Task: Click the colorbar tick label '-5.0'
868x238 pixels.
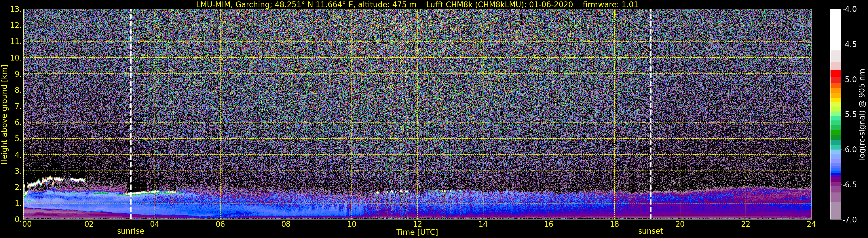Action: [x=849, y=80]
